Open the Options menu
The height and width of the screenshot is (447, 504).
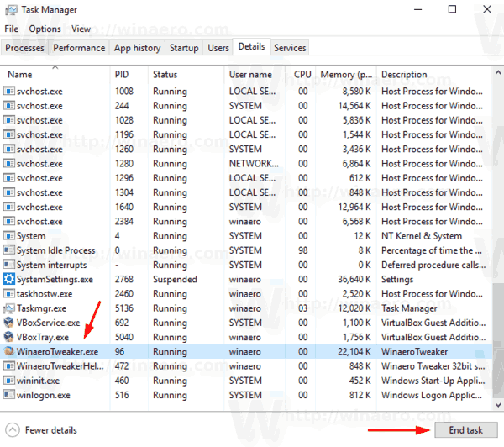pyautogui.click(x=45, y=29)
